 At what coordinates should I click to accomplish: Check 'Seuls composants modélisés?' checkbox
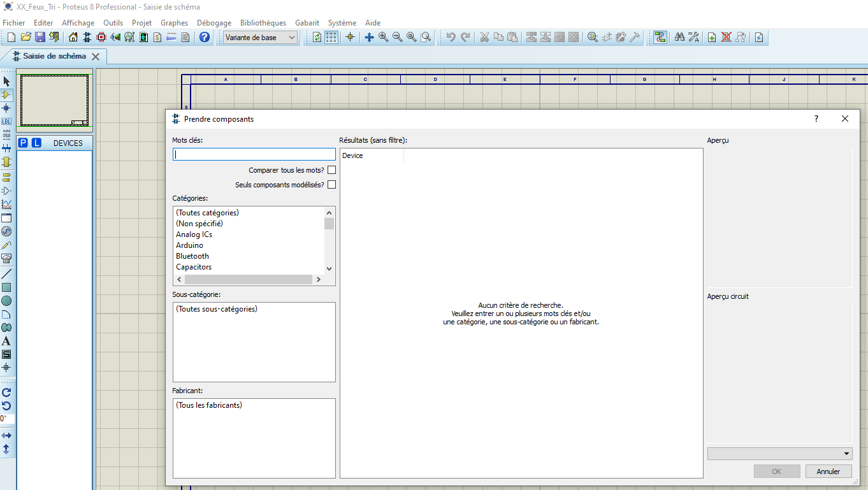tap(331, 185)
